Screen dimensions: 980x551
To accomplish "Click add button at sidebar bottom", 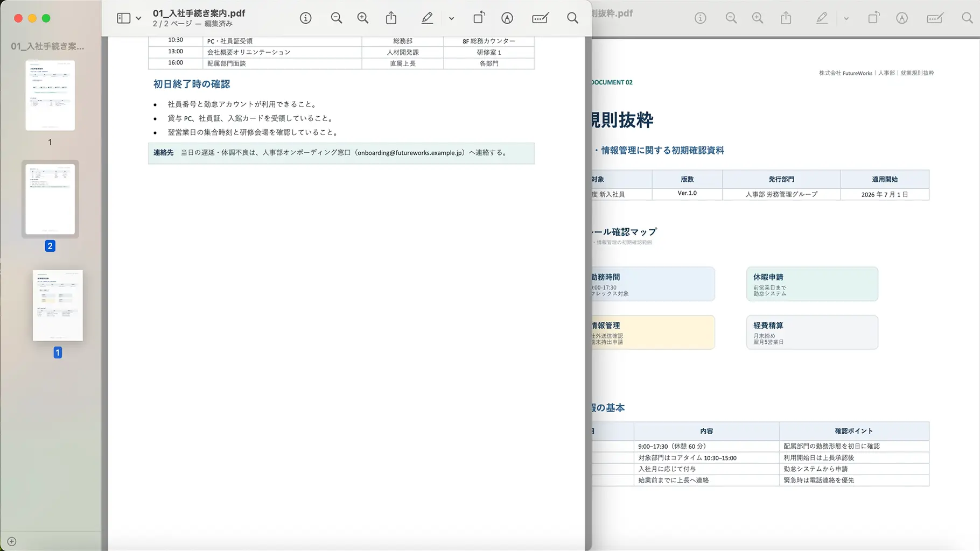I will coord(12,541).
